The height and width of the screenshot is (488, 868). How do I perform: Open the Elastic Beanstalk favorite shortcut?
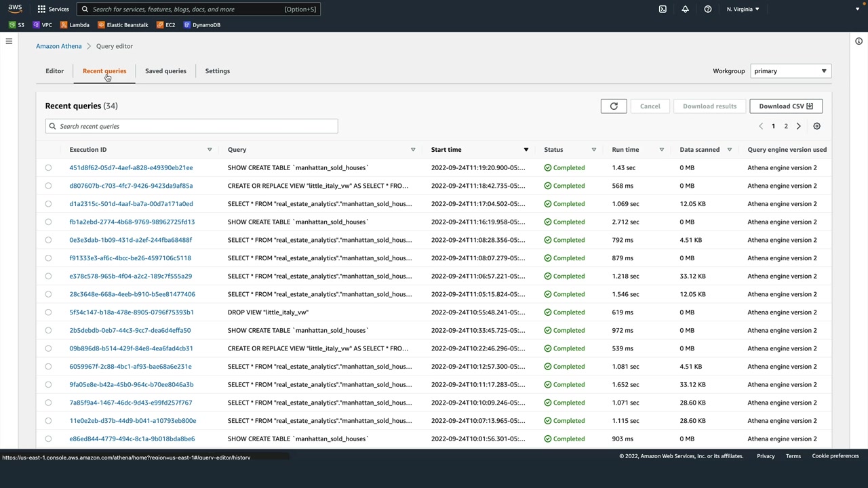[x=123, y=25]
